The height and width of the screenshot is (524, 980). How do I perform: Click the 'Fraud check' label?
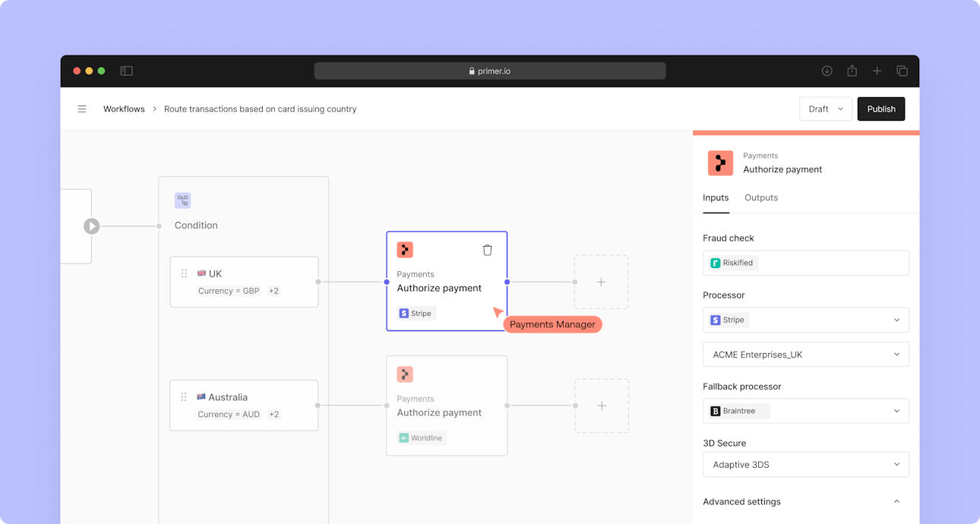[x=729, y=238]
